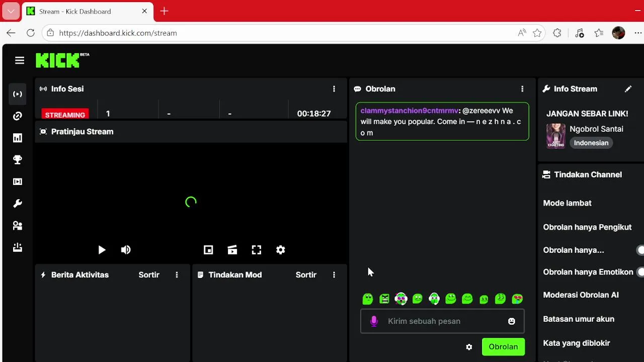Open the download tray sidebar icon

click(x=18, y=247)
